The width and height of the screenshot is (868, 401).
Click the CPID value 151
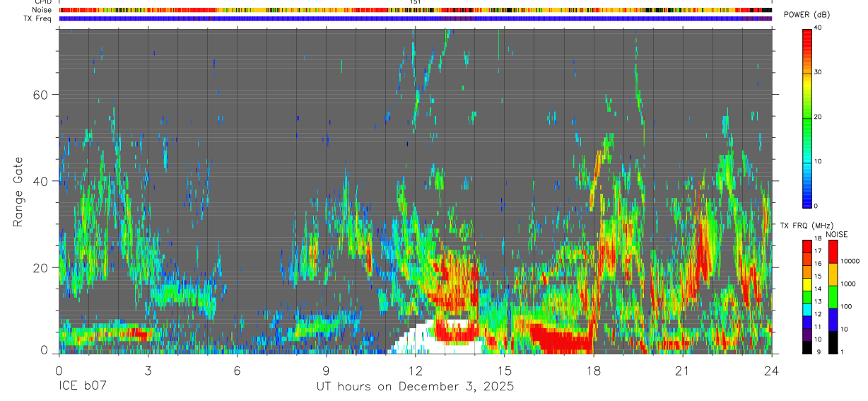[416, 2]
